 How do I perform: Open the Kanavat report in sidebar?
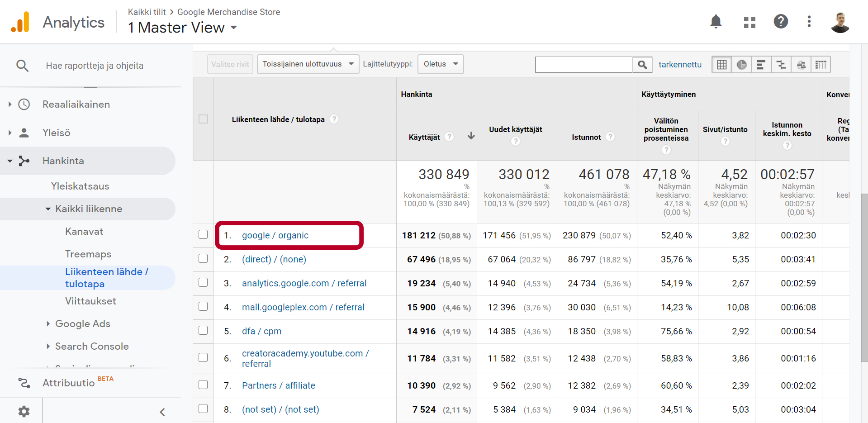click(84, 231)
